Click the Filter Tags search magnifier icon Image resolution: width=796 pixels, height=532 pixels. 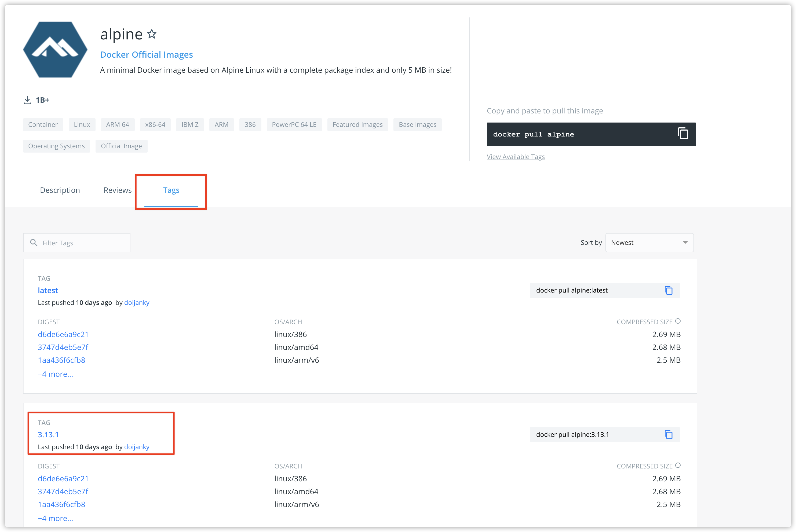tap(34, 243)
